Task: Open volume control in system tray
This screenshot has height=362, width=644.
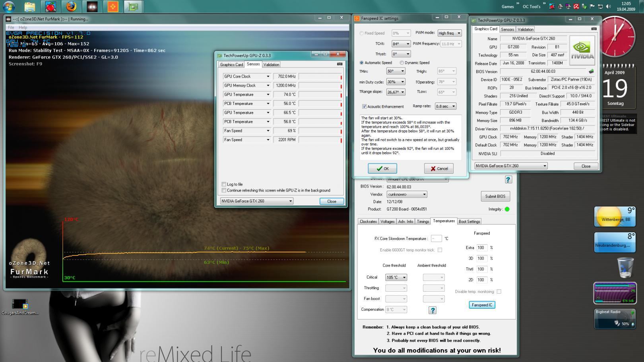Action: coord(608,6)
